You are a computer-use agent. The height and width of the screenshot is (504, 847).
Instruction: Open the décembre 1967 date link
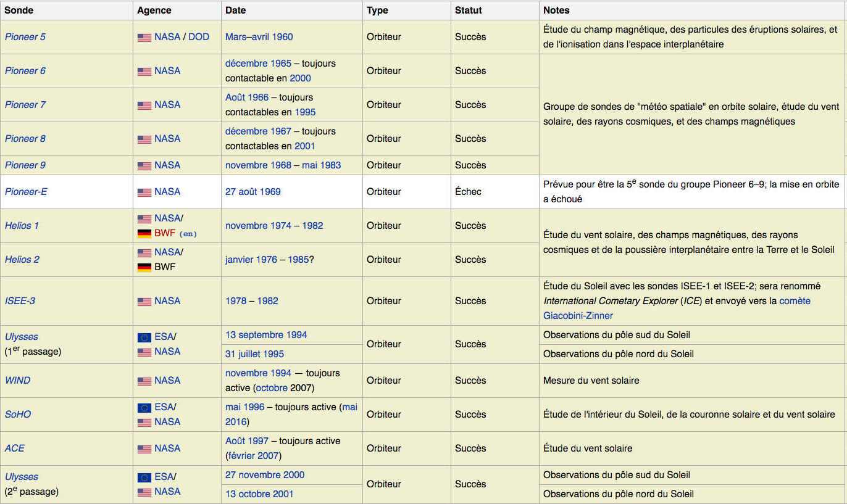(x=258, y=131)
